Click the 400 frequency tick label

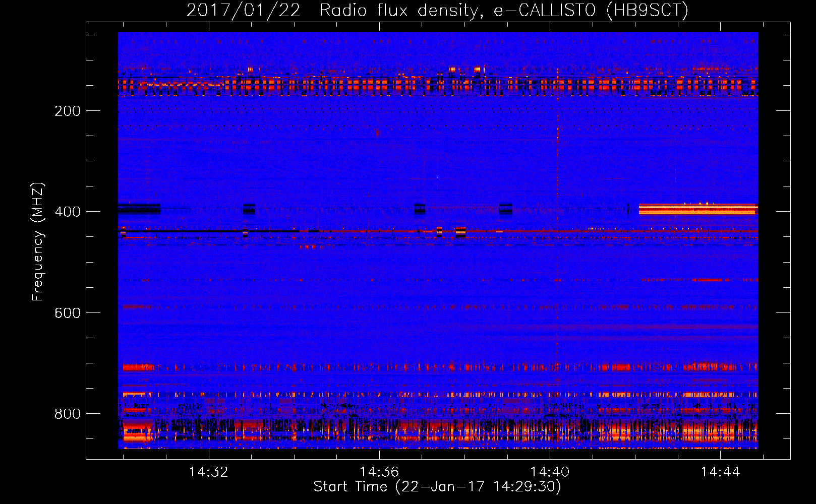[x=68, y=212]
